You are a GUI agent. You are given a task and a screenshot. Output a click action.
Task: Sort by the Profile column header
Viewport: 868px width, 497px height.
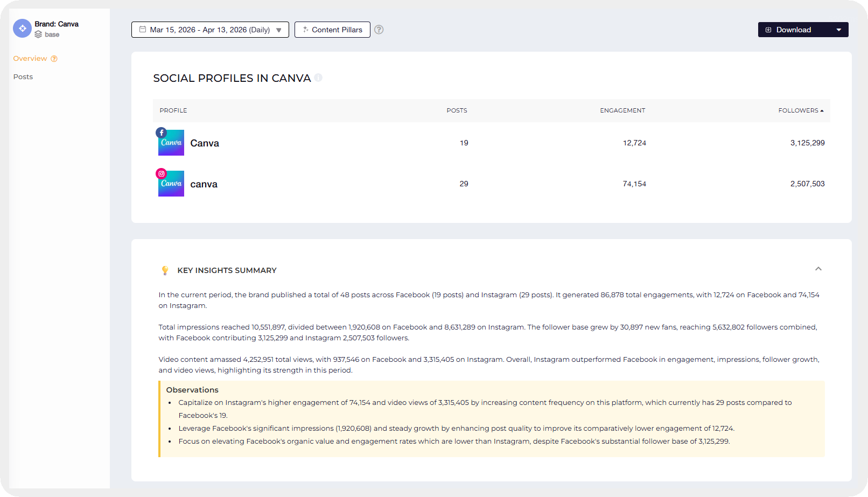(x=173, y=110)
